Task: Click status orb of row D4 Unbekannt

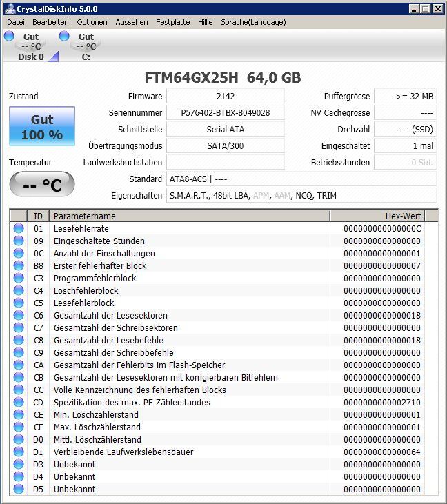Action: [x=19, y=476]
